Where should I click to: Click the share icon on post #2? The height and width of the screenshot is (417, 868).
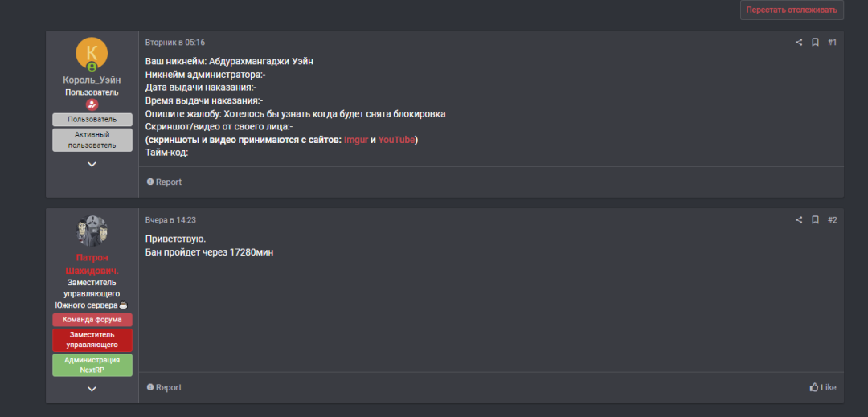pos(799,220)
